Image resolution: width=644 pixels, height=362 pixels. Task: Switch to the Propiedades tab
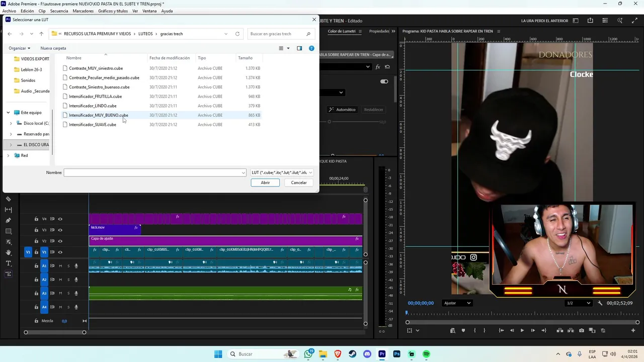click(379, 31)
